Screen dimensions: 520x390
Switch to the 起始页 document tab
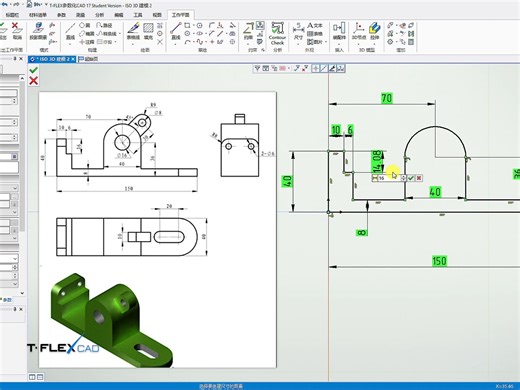pos(89,59)
